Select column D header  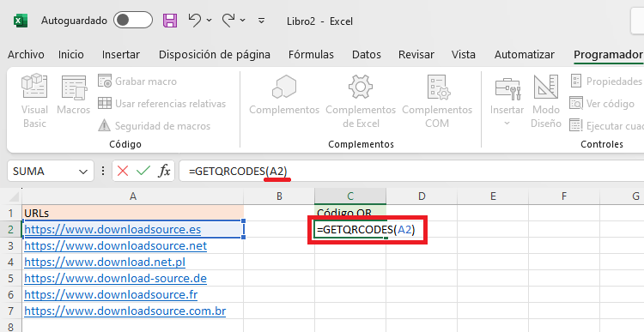click(422, 196)
